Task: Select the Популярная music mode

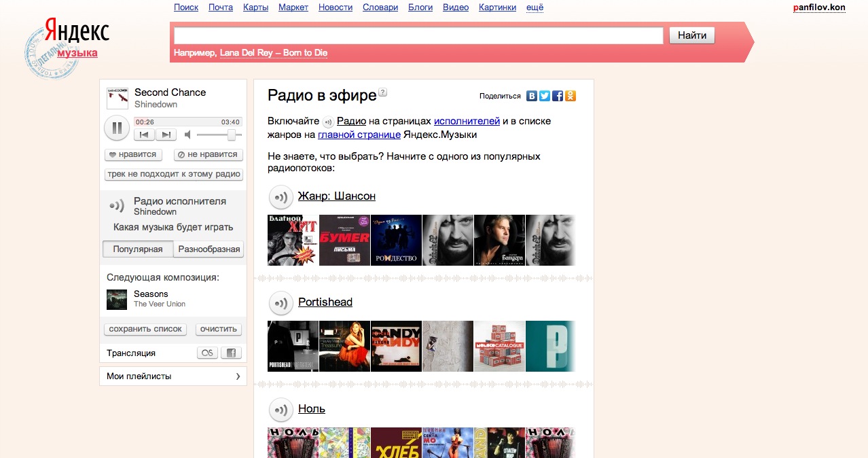Action: tap(138, 249)
